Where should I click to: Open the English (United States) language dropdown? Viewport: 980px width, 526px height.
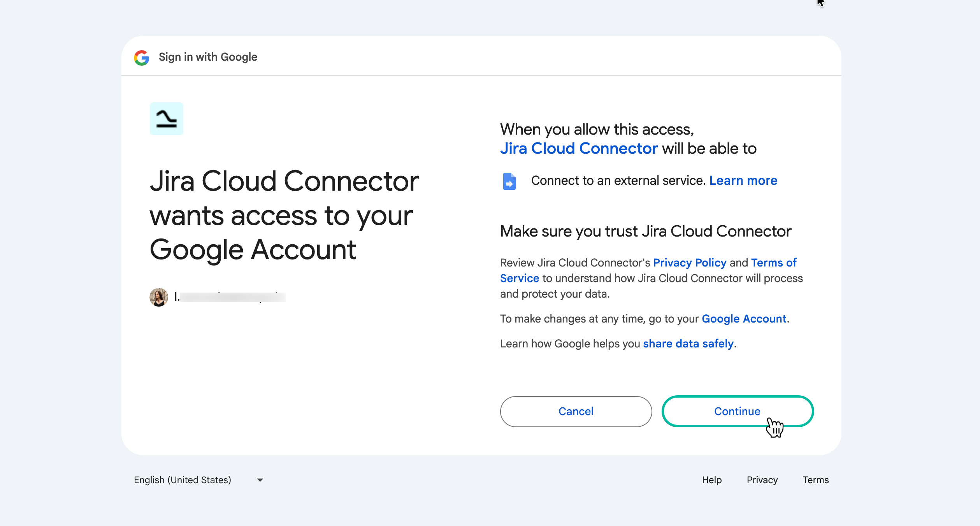pyautogui.click(x=198, y=480)
